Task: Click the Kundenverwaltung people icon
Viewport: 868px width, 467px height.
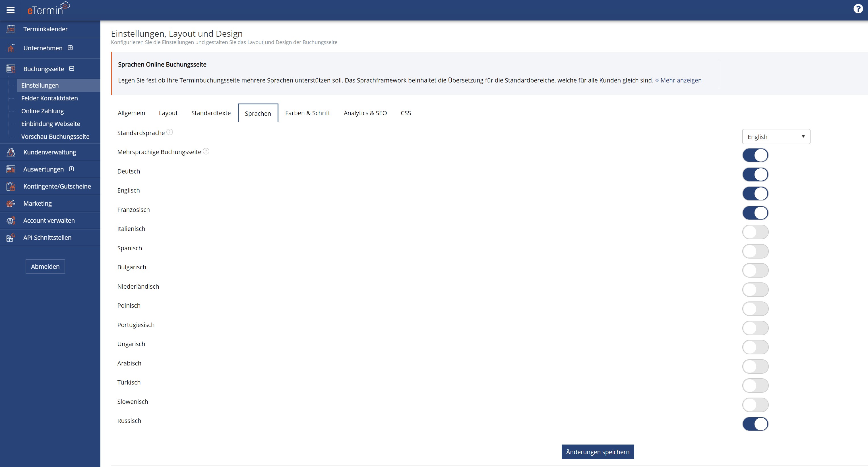Action: pos(11,152)
